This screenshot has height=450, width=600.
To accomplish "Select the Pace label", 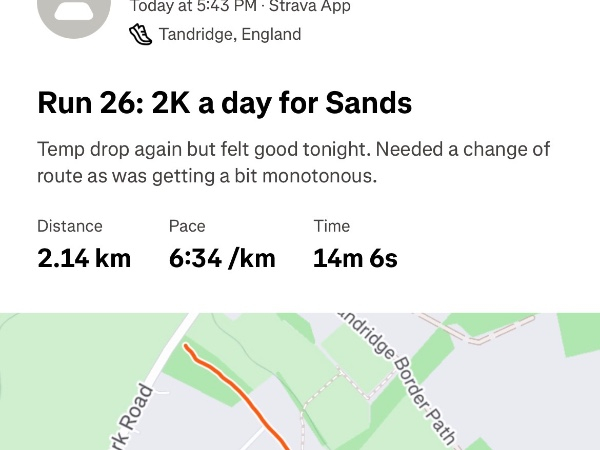I will 187,226.
